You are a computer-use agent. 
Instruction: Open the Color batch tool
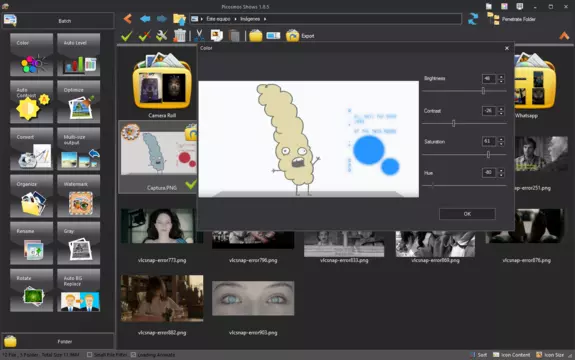coord(32,55)
